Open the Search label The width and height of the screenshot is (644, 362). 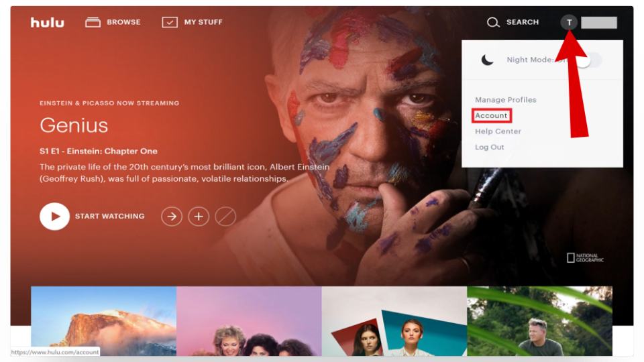(x=523, y=22)
